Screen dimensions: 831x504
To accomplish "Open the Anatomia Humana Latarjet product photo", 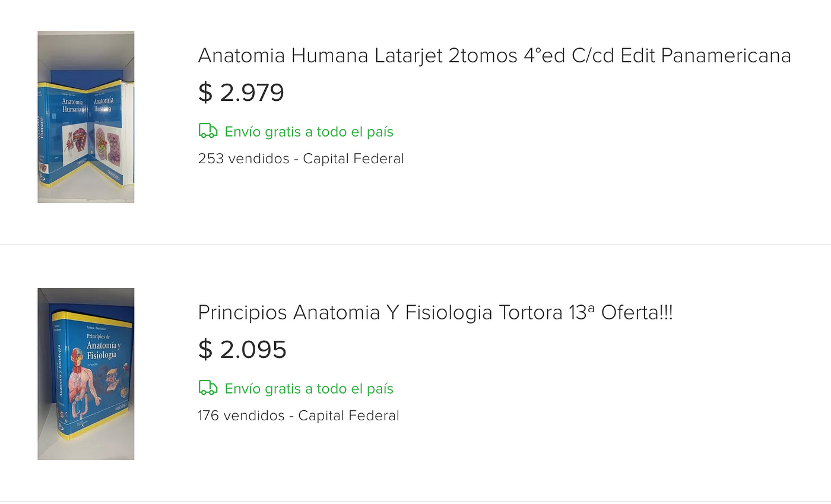I will click(86, 117).
